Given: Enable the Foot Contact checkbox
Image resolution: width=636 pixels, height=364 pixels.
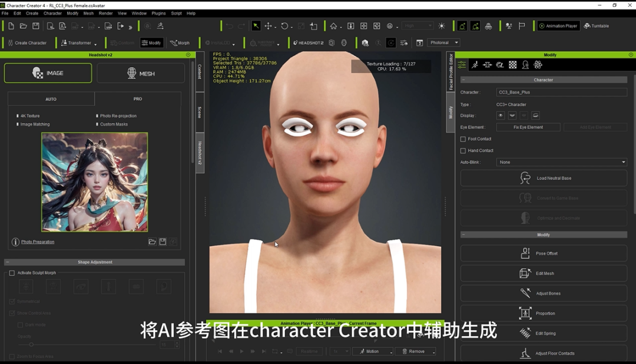Looking at the screenshot, I should tap(463, 139).
